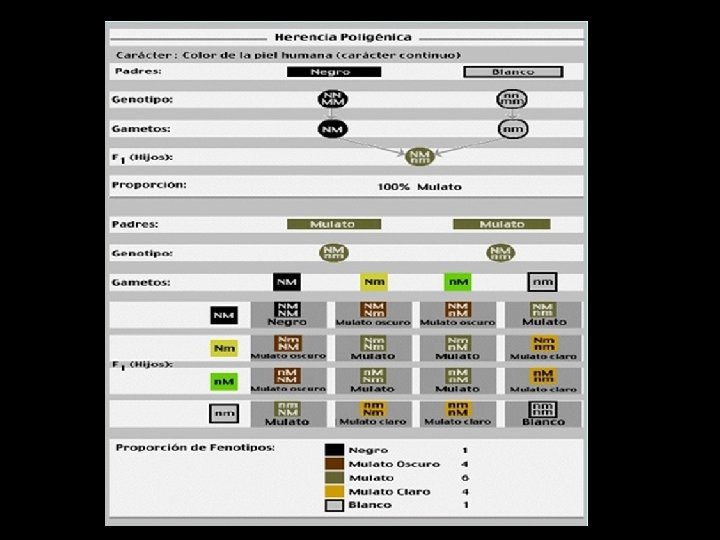This screenshot has height=540, width=720.
Task: Click the 100% Mulato proportion text
Action: coord(419,187)
